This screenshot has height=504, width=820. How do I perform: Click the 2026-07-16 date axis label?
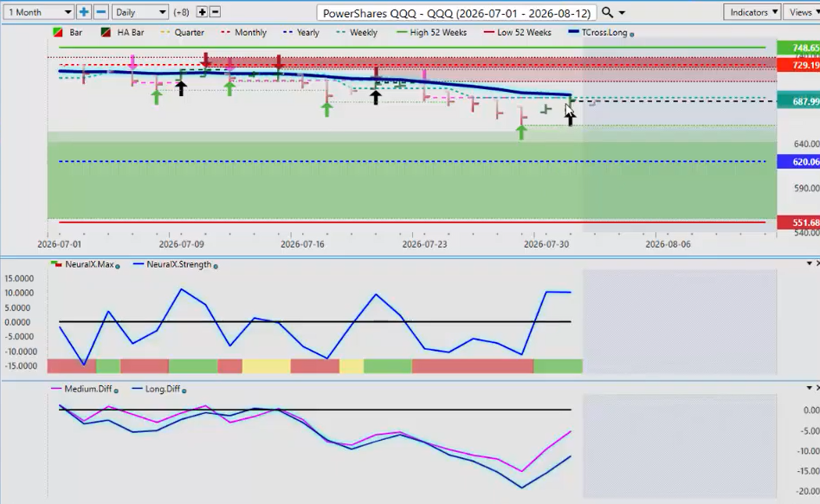tap(302, 244)
